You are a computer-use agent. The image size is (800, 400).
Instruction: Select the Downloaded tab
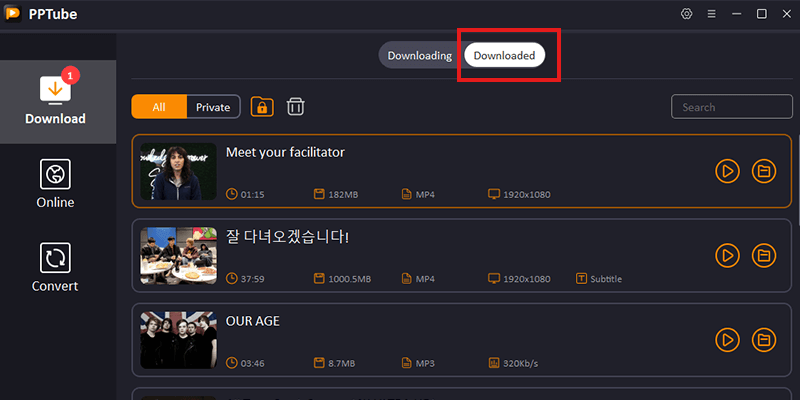pos(504,56)
